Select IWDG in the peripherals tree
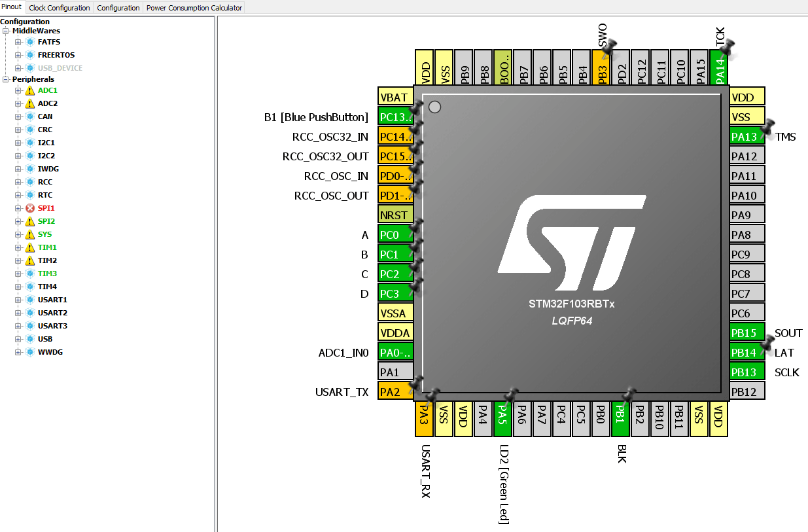Viewport: 808px width, 532px height. point(48,169)
